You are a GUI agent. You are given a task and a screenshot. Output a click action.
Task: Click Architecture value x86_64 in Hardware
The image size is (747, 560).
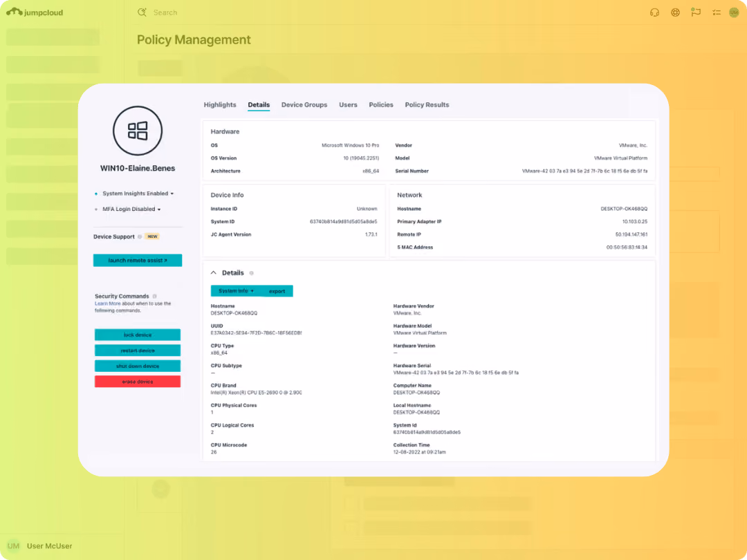(x=371, y=171)
